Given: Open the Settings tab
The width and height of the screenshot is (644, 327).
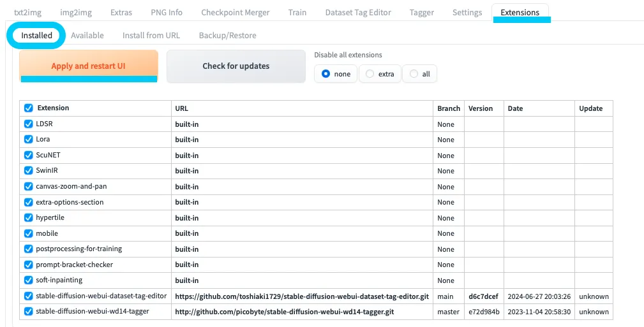Looking at the screenshot, I should [x=467, y=12].
